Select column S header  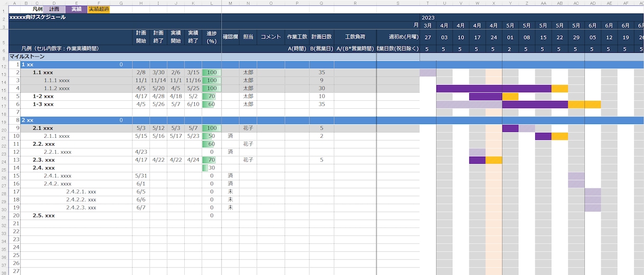coord(398,3)
